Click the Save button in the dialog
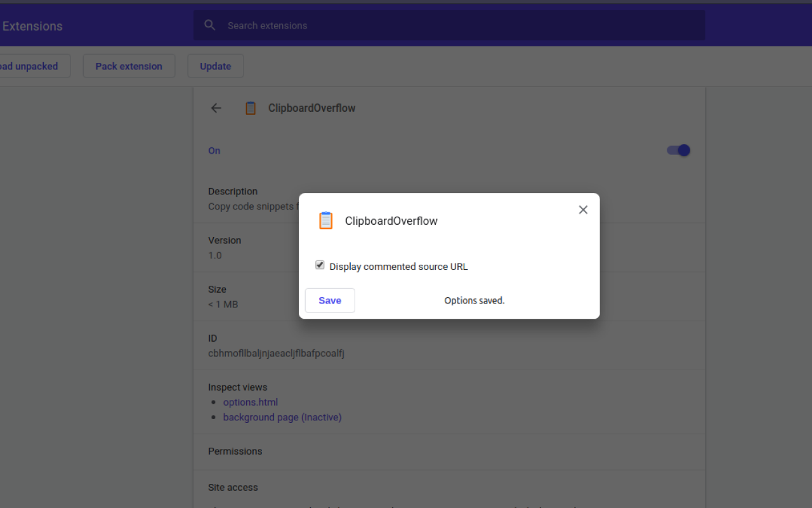Screen dimensions: 812x508 coord(329,300)
